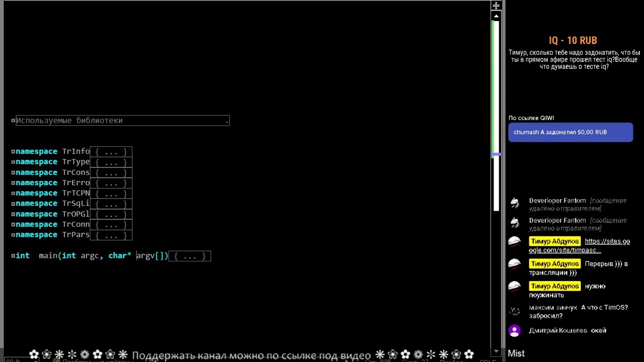Click максим зинчук's chat avatar
Screen dimensions: 644x362
click(514, 311)
